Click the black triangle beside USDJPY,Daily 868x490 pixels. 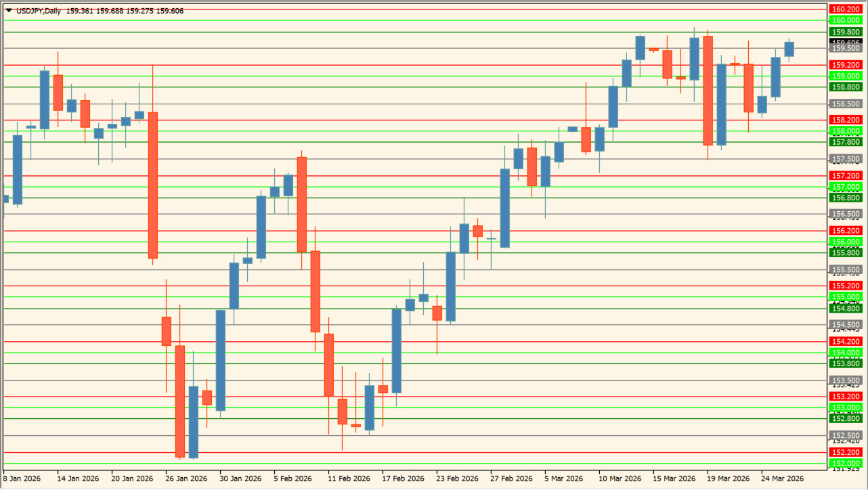pos(9,11)
